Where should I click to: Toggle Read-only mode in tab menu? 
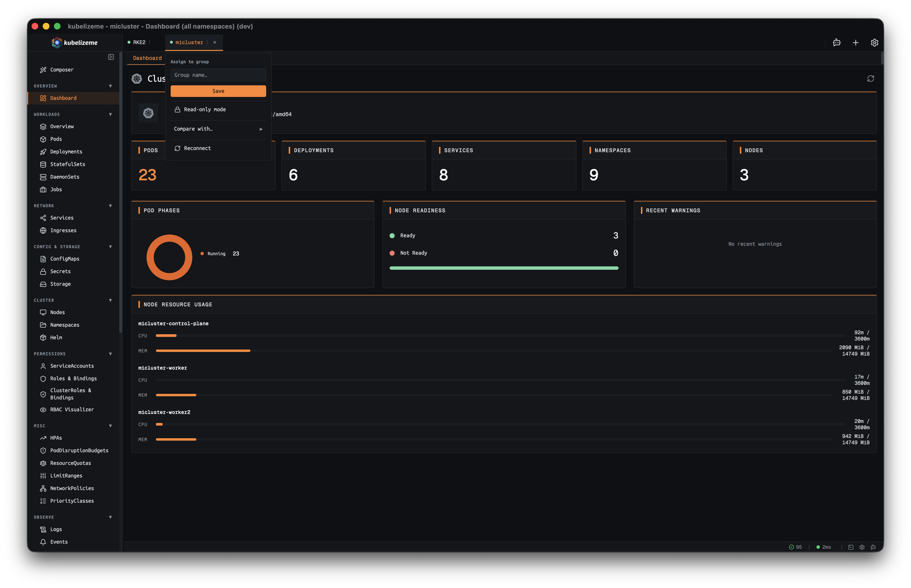pyautogui.click(x=218, y=110)
